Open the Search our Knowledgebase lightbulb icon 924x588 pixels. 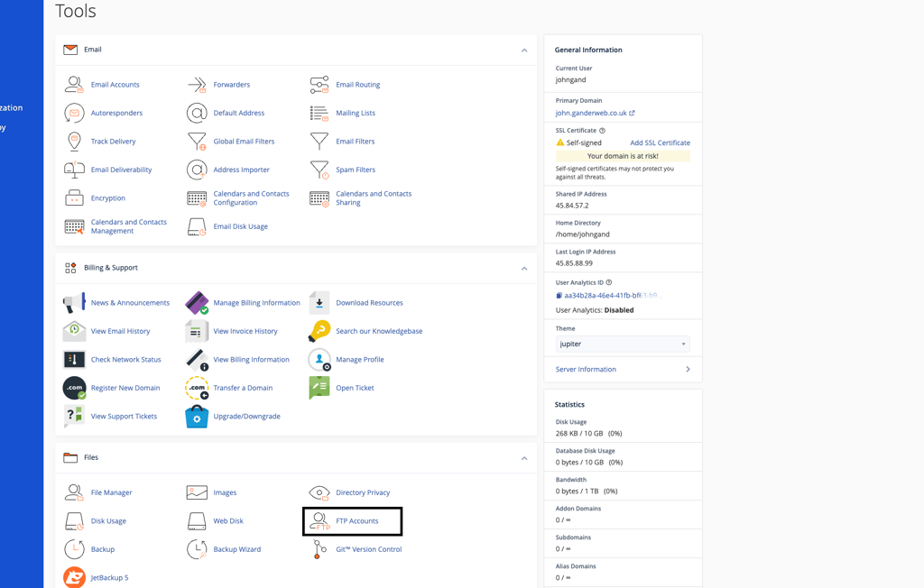click(319, 331)
